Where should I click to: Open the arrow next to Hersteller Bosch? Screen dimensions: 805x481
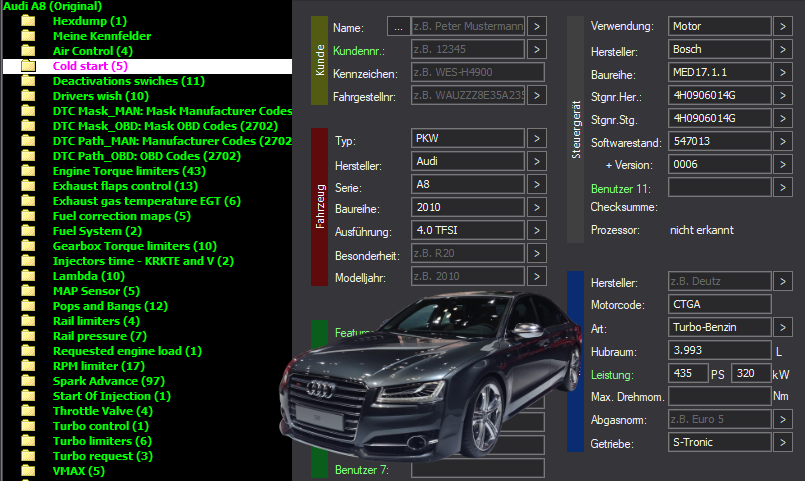[783, 49]
